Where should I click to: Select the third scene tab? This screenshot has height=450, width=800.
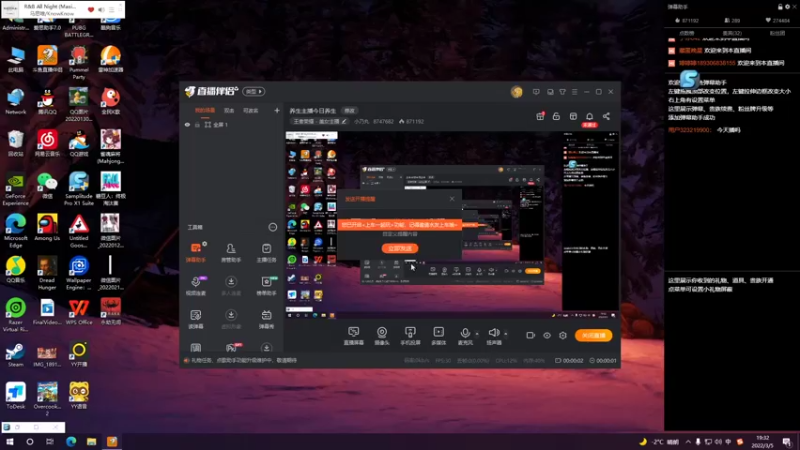pyautogui.click(x=250, y=110)
